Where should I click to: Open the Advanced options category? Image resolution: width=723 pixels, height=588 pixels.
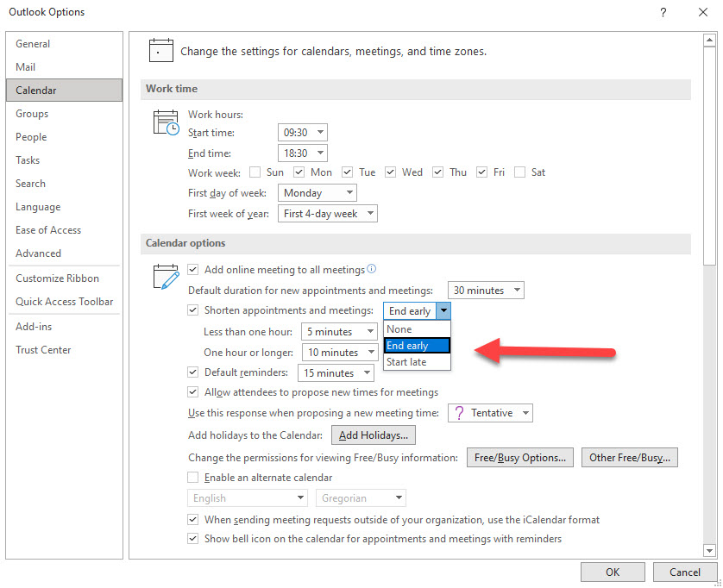tap(64, 253)
